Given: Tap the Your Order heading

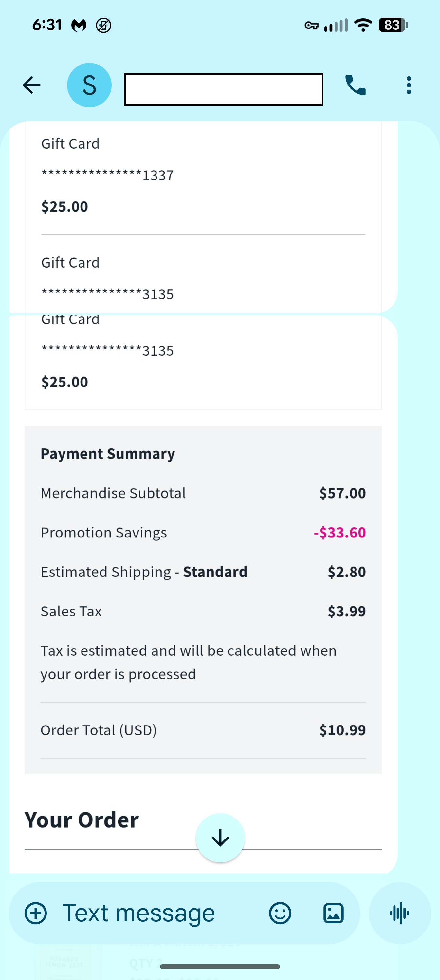Looking at the screenshot, I should pyautogui.click(x=82, y=820).
